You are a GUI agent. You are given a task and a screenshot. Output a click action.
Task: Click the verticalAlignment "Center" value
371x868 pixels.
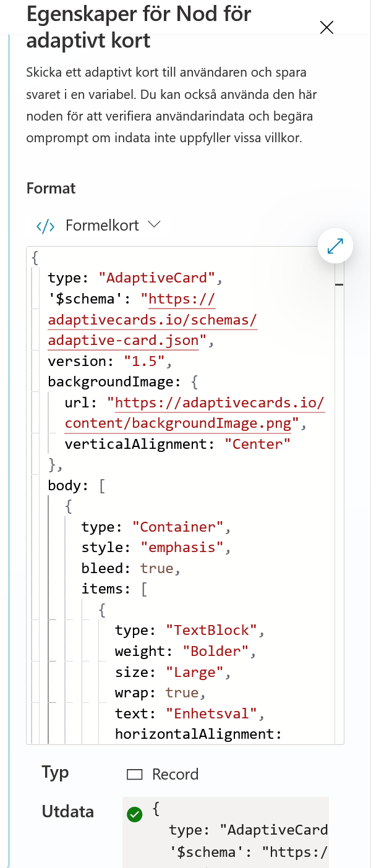point(257,444)
